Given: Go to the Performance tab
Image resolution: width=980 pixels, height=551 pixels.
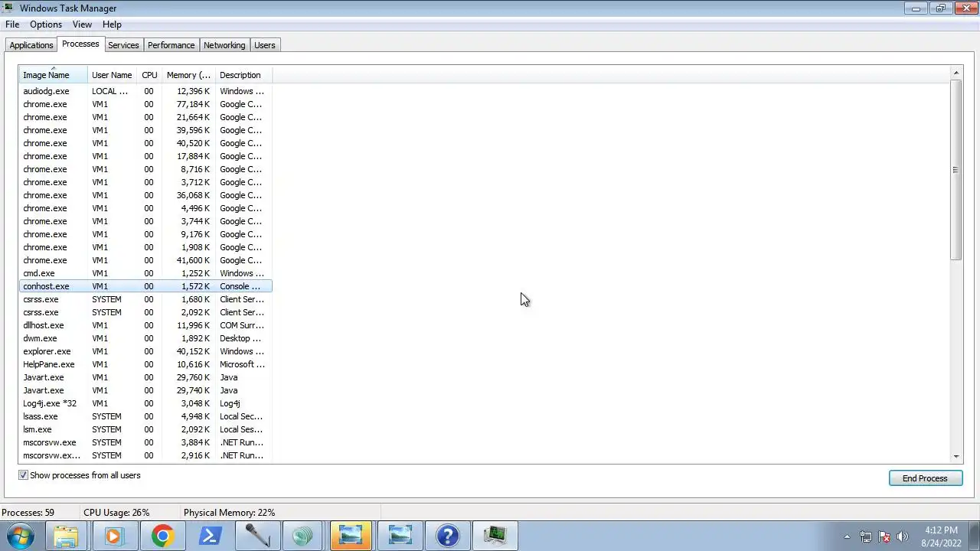Looking at the screenshot, I should pyautogui.click(x=171, y=45).
